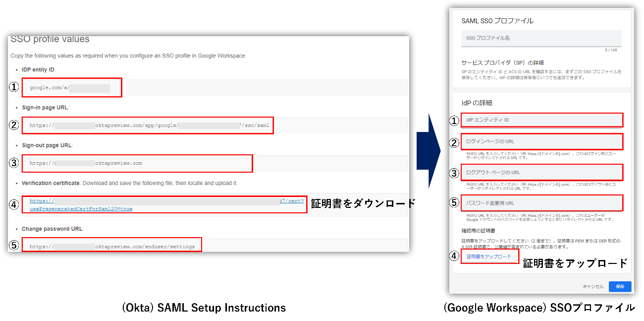Select the ログアウト ページの URL field
This screenshot has width=644, height=321.
(x=541, y=172)
